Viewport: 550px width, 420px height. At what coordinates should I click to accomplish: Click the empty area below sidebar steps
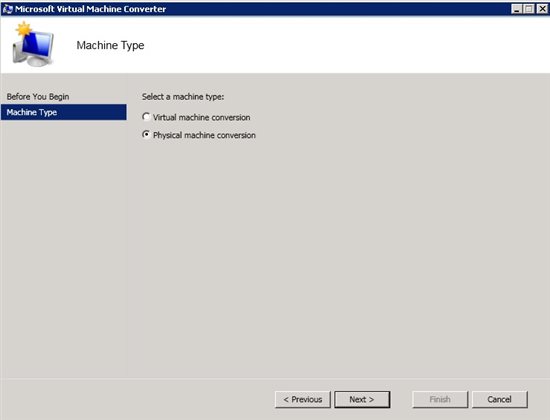coord(63,246)
